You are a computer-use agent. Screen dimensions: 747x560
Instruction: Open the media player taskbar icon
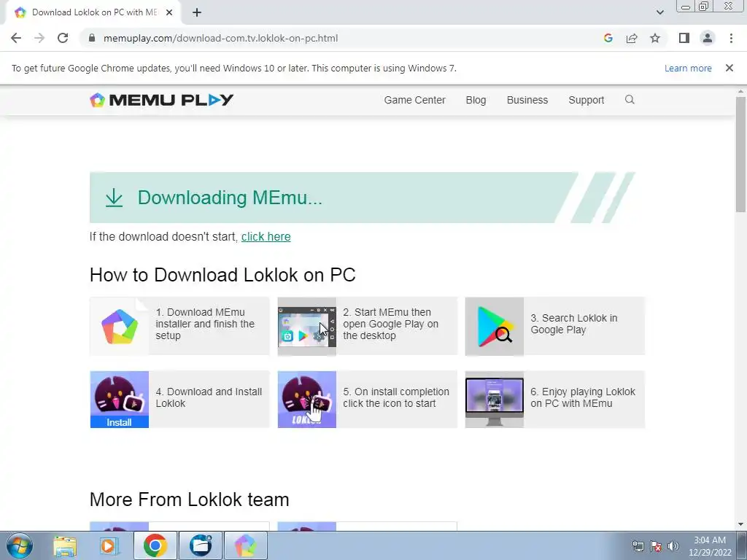[109, 545]
